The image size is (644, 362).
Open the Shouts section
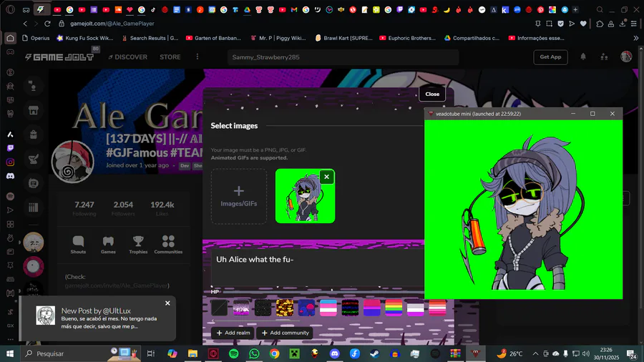pyautogui.click(x=78, y=245)
